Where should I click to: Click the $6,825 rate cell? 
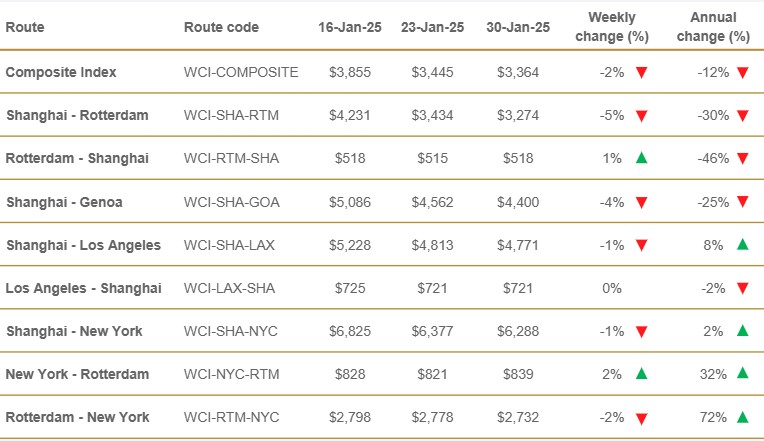click(x=349, y=331)
